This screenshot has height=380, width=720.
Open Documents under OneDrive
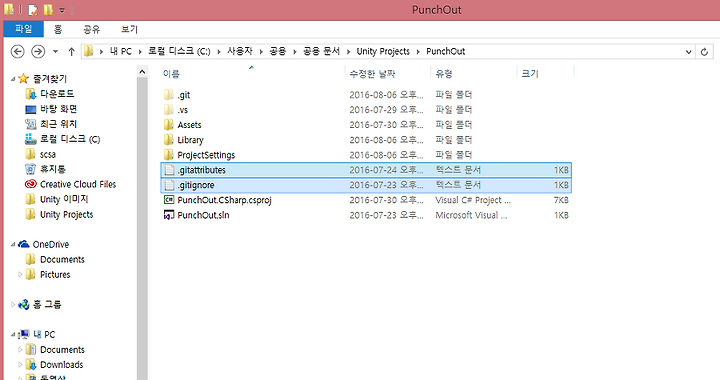point(62,260)
